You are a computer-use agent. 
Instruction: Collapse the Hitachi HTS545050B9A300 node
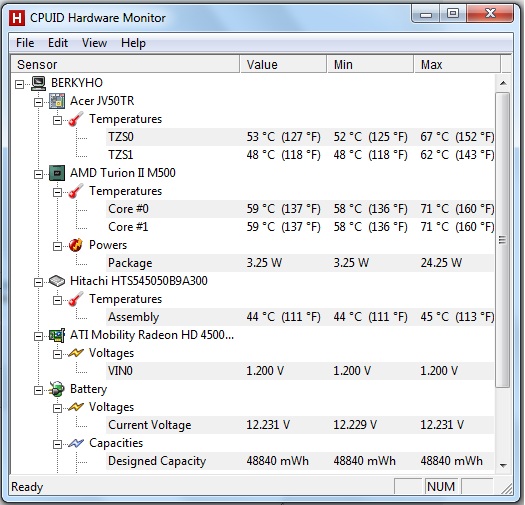39,282
